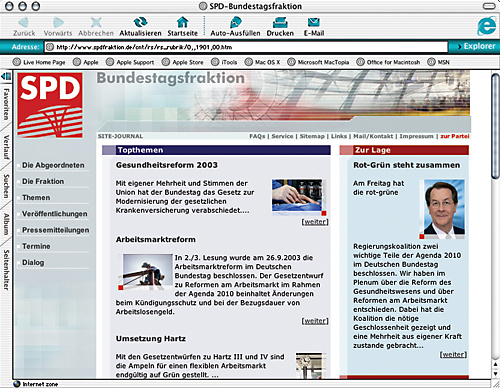This screenshot has height=388, width=500.
Task: Open the Sitemap link
Action: [x=312, y=136]
